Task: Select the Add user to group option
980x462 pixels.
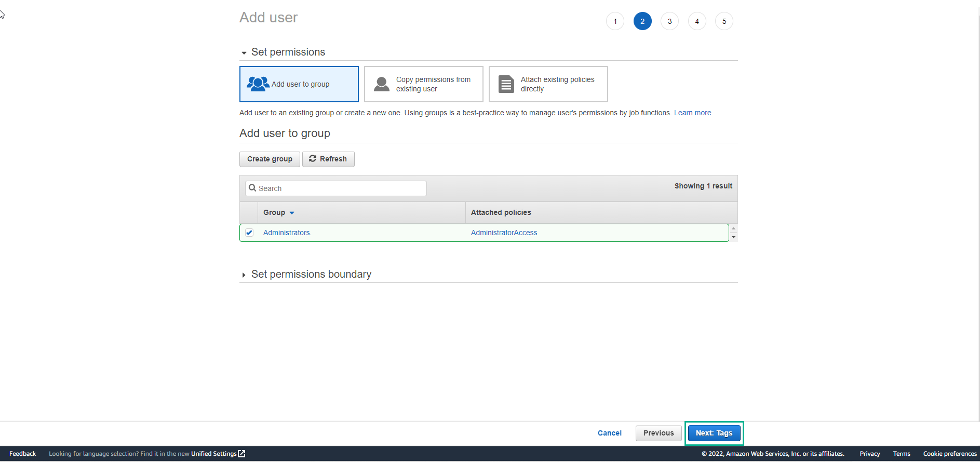Action: (299, 84)
